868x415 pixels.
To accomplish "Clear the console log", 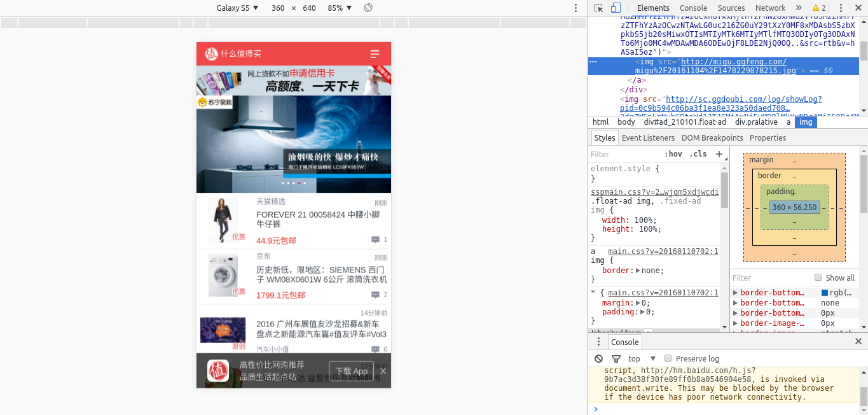I will click(x=599, y=359).
